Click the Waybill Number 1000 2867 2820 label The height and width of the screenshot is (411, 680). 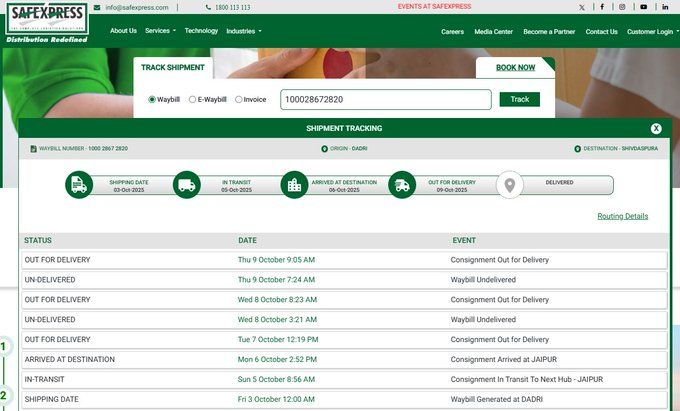click(x=83, y=149)
